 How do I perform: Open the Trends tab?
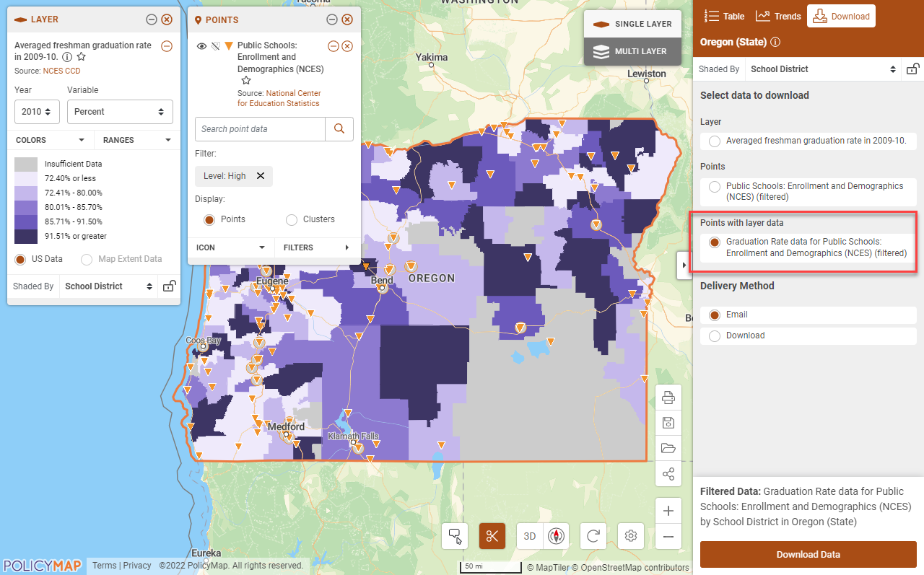778,16
